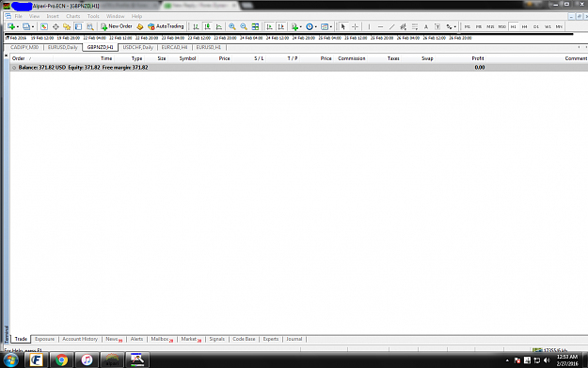Viewport: 588px width, 368px height.
Task: Switch timeframe to W1
Action: click(x=548, y=26)
